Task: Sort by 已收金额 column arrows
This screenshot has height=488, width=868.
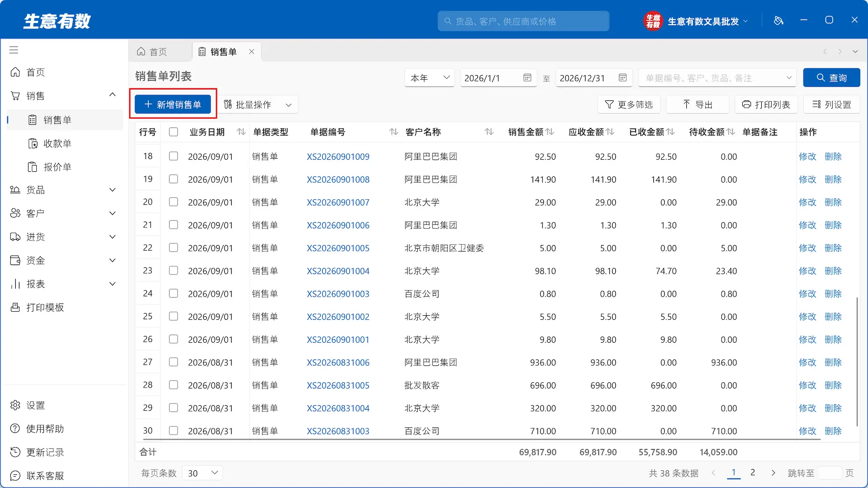Action: tap(671, 132)
